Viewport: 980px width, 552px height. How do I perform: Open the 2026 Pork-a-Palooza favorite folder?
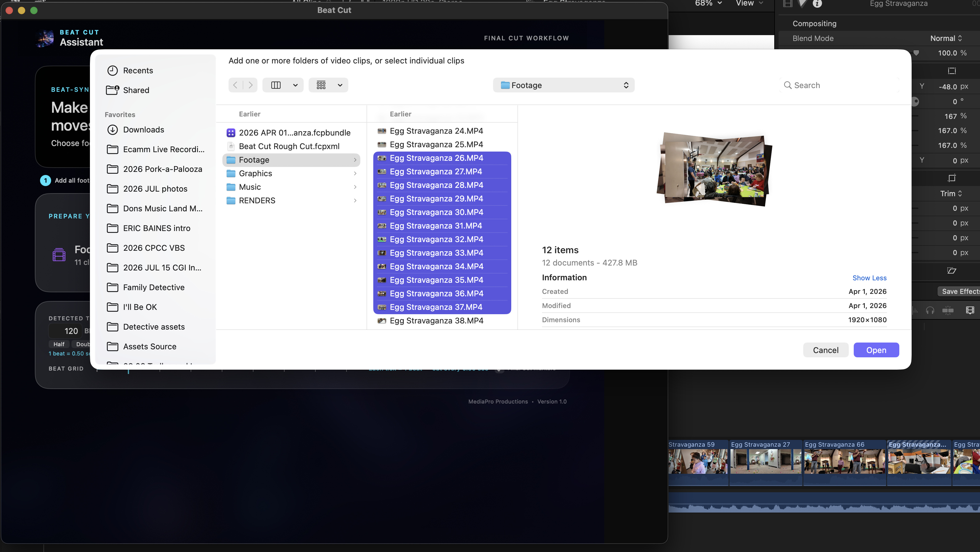click(155, 169)
